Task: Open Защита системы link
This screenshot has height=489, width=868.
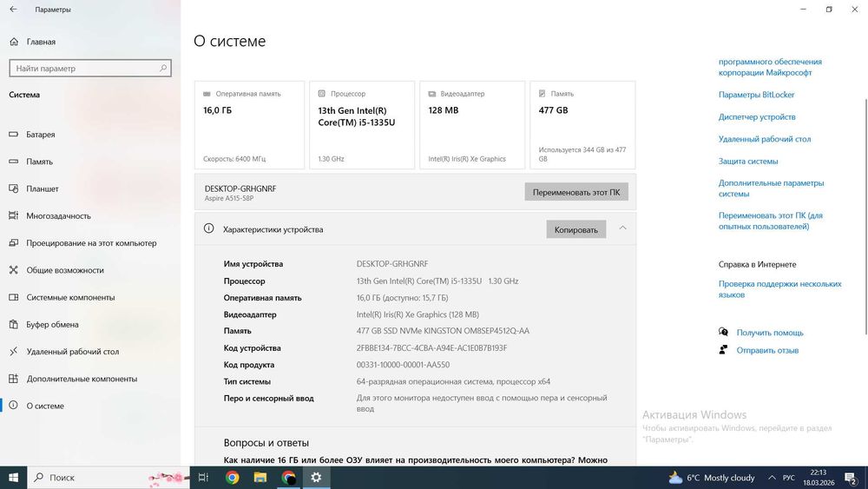Action: 748,162
